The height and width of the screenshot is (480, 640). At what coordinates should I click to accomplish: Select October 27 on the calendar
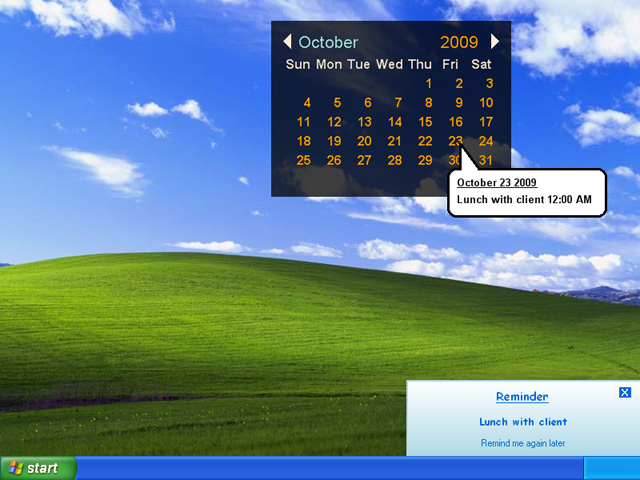[x=364, y=160]
